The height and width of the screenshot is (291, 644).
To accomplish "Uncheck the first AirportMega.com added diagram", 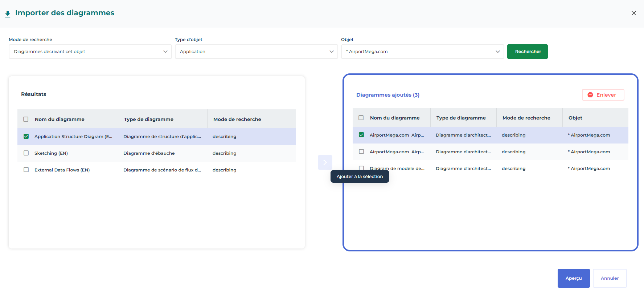I will click(361, 135).
